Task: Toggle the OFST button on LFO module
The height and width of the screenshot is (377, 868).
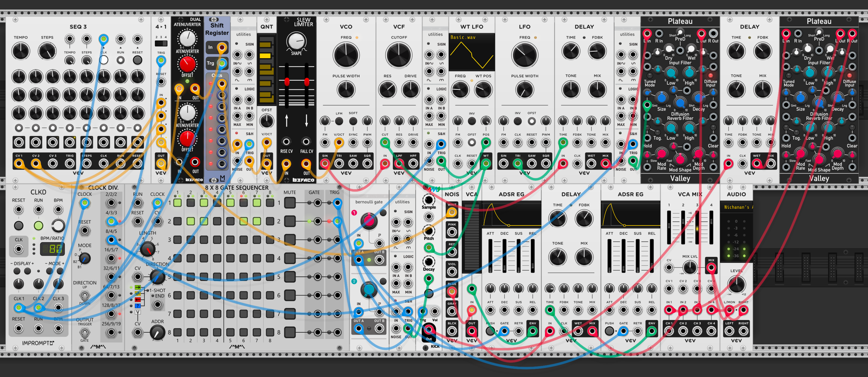Action: coord(532,121)
